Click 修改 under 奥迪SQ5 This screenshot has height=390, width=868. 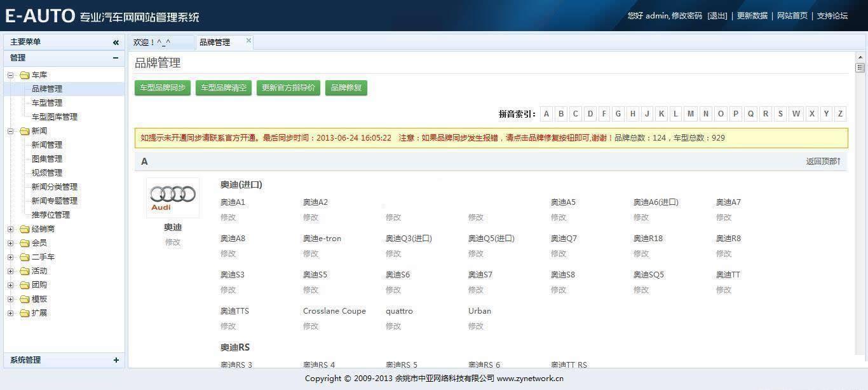pos(641,290)
